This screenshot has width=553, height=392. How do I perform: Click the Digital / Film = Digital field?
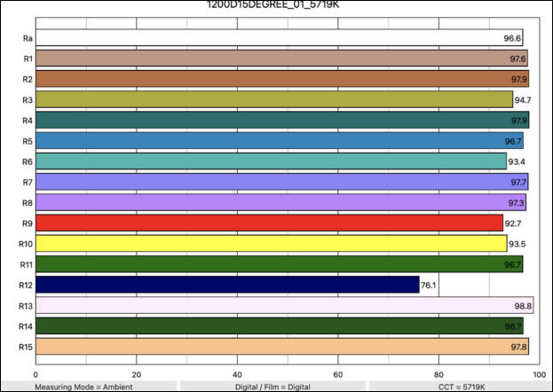pos(274,387)
